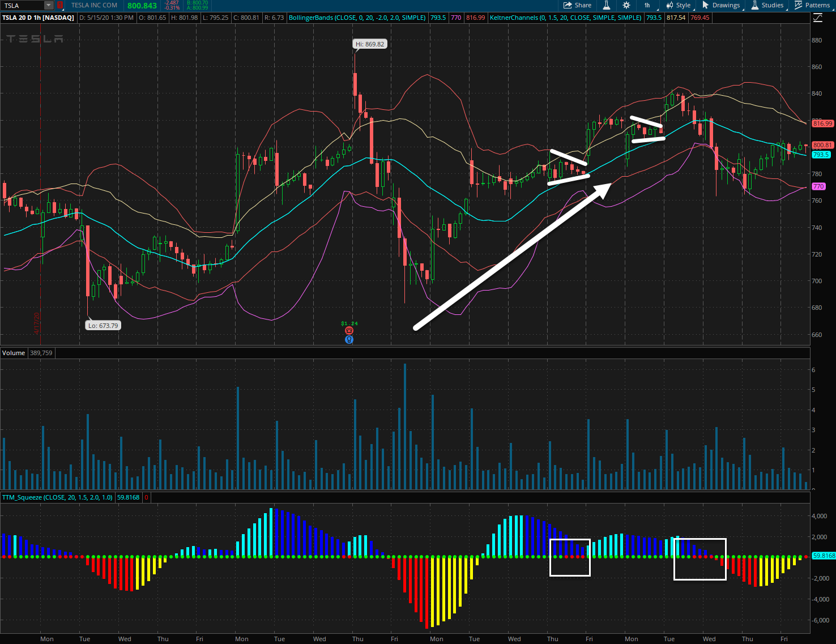This screenshot has height=644, width=836.
Task: Click the D: 5/15/20 1:30 PM date field
Action: pyautogui.click(x=107, y=18)
